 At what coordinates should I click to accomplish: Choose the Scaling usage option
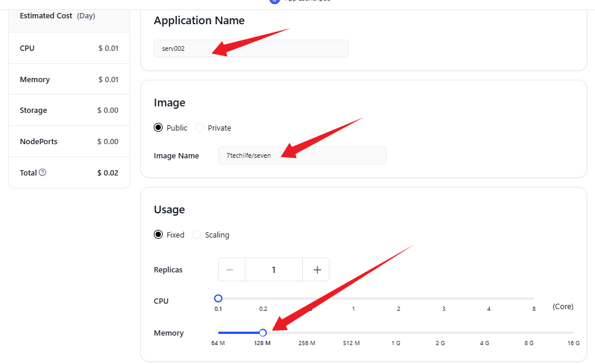pyautogui.click(x=196, y=235)
